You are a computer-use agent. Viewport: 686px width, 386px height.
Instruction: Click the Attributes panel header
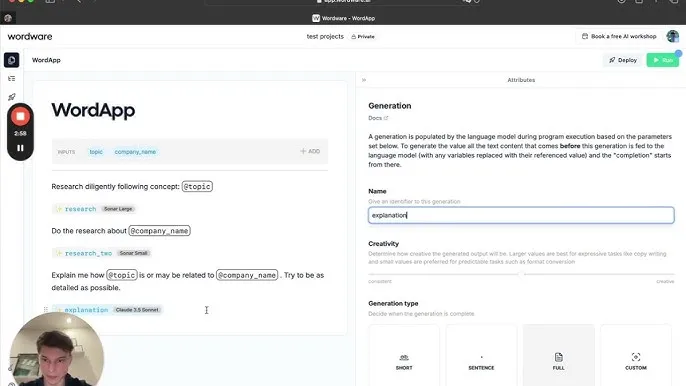click(x=521, y=80)
